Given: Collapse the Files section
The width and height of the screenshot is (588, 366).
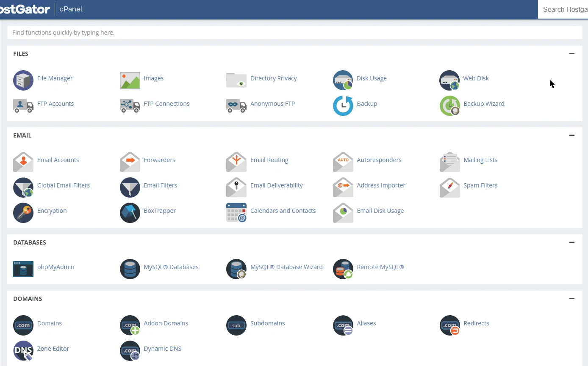Looking at the screenshot, I should coord(572,54).
